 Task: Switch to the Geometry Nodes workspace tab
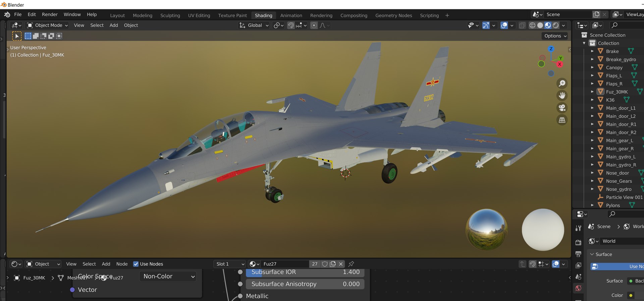393,15
